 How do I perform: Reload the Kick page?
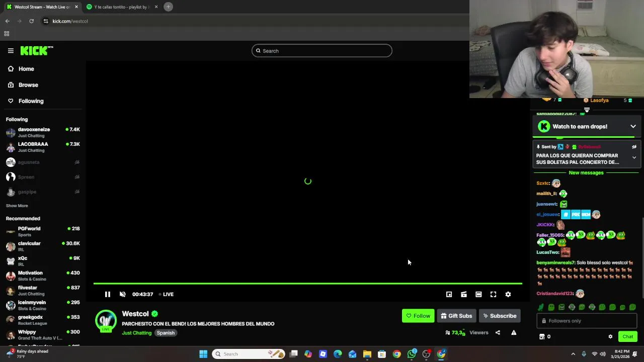(31, 21)
